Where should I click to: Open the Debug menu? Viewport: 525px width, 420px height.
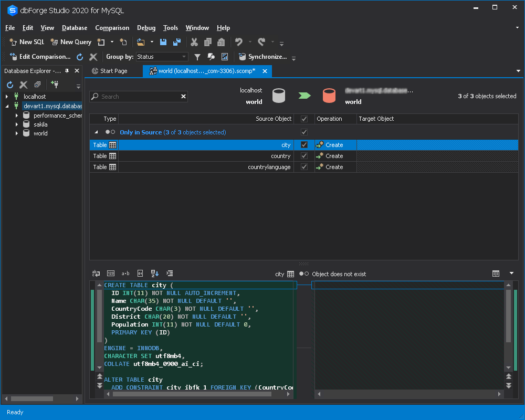(146, 28)
